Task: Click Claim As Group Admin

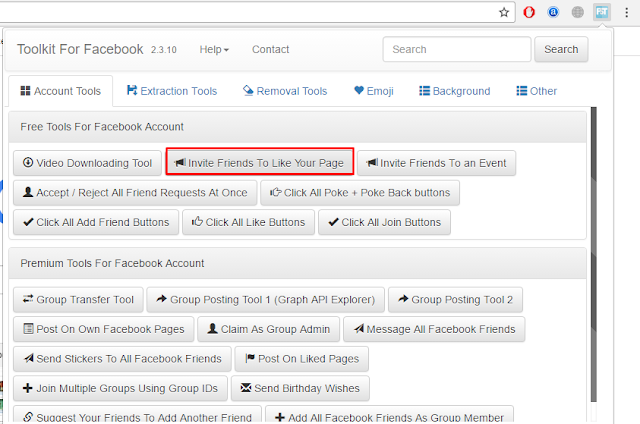Action: 269,329
